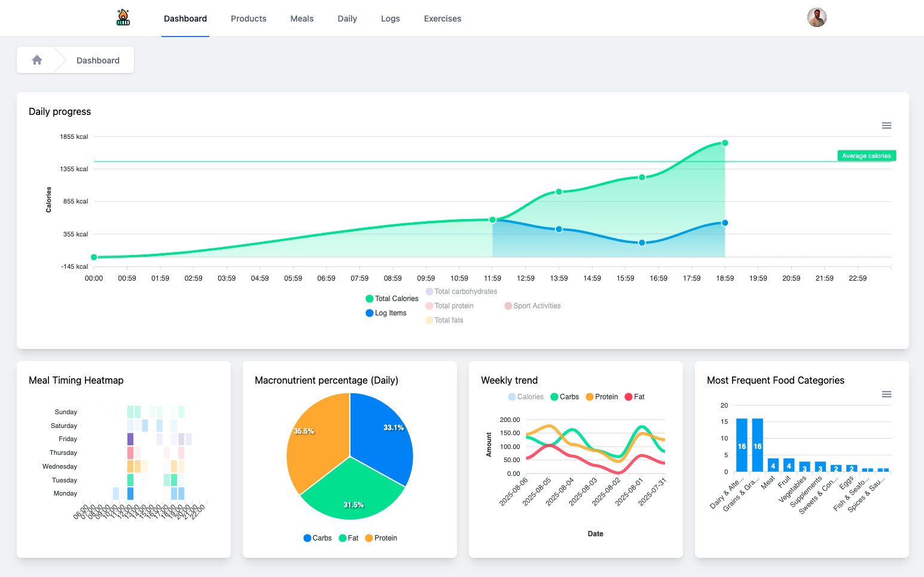Show the Total fats series
Image resolution: width=924 pixels, height=577 pixels.
click(x=444, y=320)
